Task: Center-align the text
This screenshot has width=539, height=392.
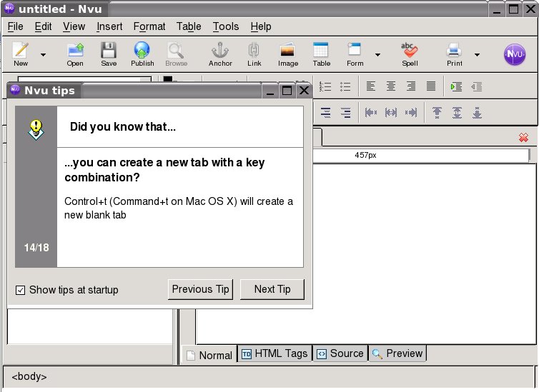Action: click(390, 86)
